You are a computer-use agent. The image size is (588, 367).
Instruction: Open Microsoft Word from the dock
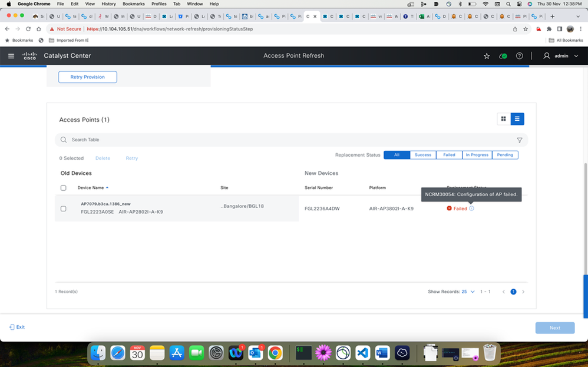[x=382, y=353]
